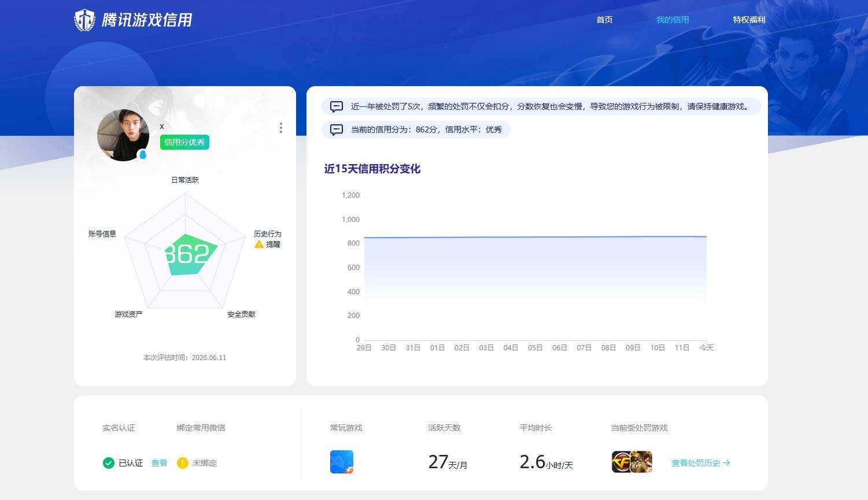Click the 常玩游戏 heading

click(x=346, y=428)
